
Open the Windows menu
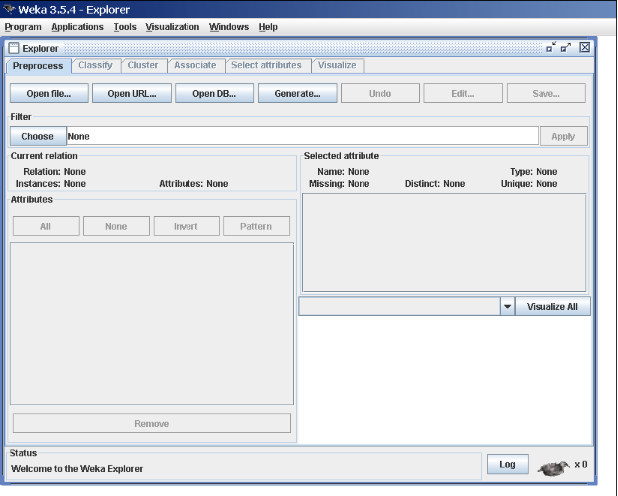pos(229,27)
